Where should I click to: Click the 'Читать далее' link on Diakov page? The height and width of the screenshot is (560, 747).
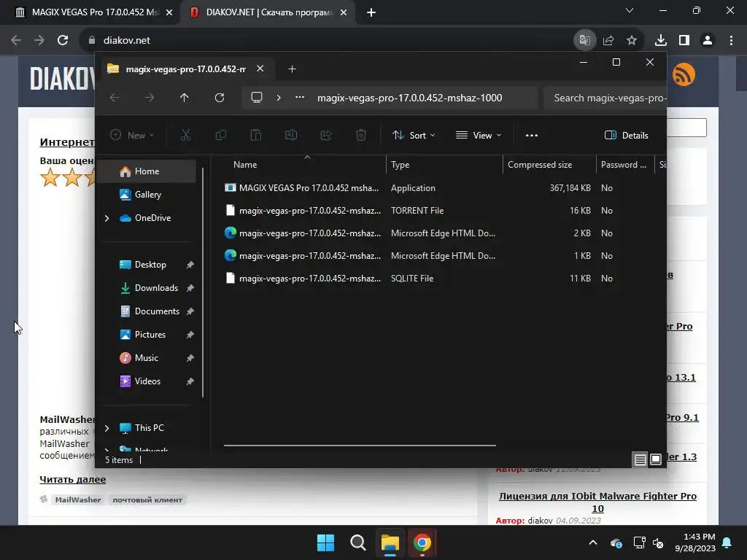coord(72,479)
